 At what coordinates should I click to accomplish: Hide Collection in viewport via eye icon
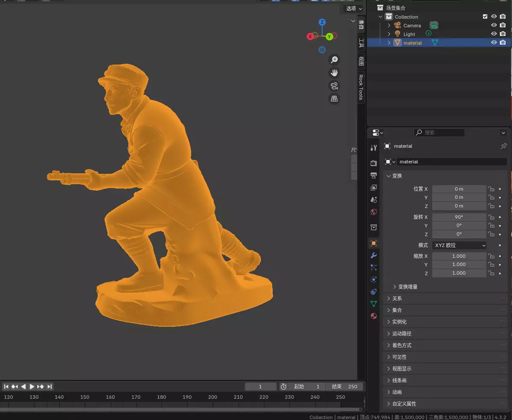(x=494, y=16)
